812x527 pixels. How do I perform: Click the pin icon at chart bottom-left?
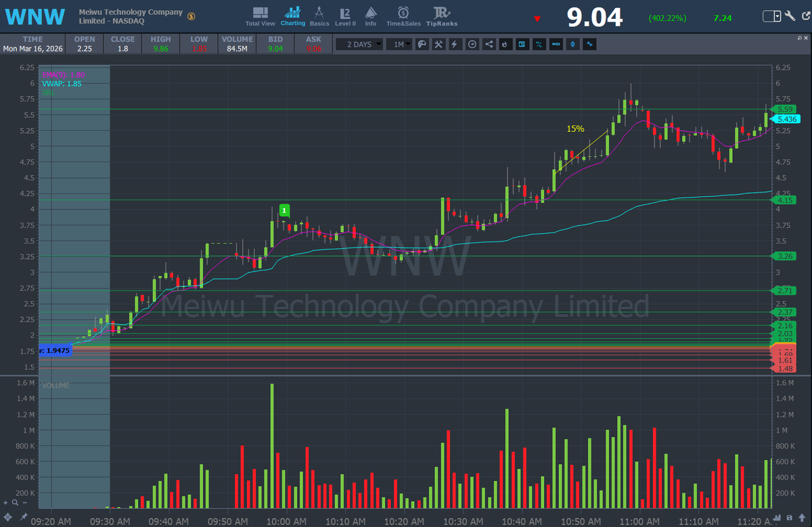pos(24,518)
